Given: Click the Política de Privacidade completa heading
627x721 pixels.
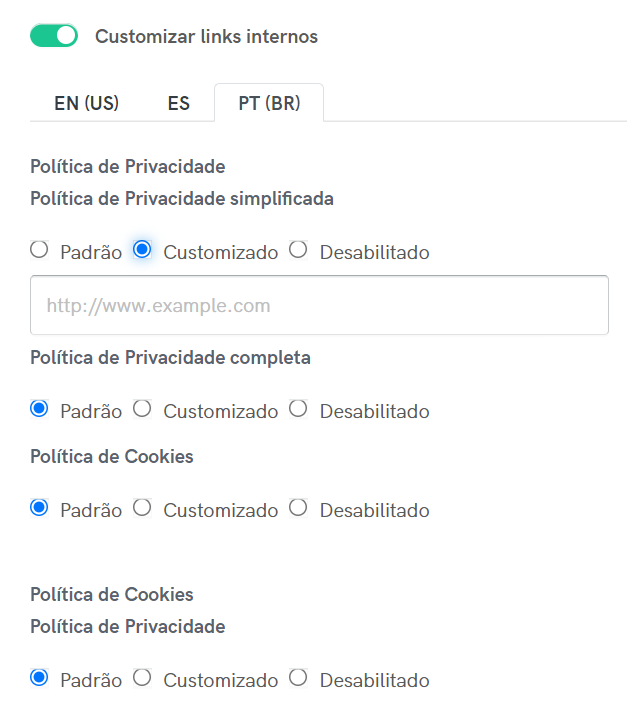Looking at the screenshot, I should (170, 357).
